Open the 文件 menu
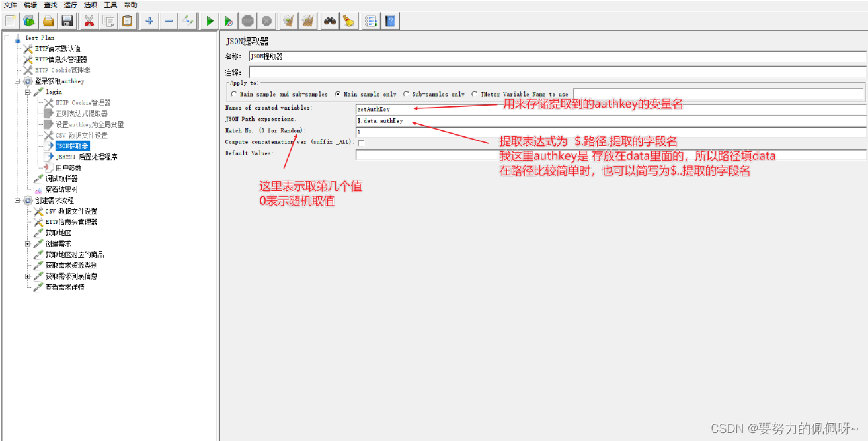This screenshot has width=868, height=441. [11, 5]
